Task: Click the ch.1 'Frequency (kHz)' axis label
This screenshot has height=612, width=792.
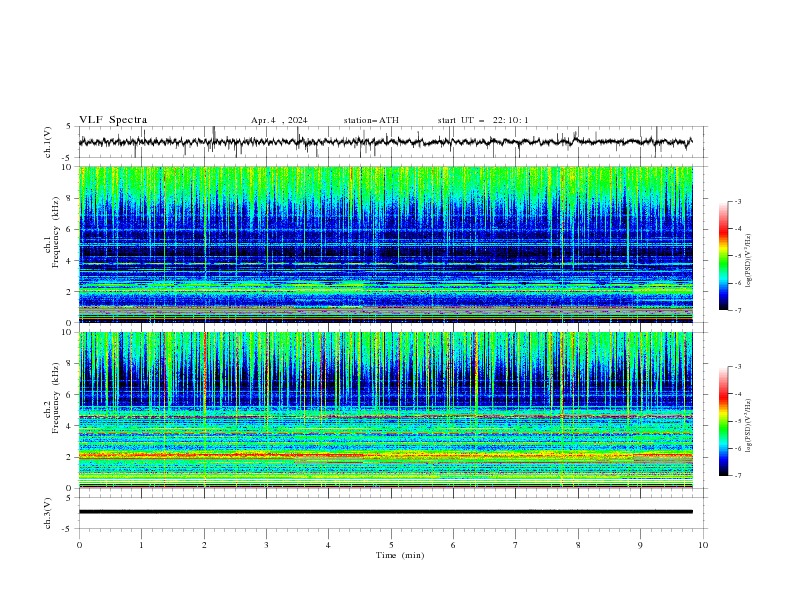Action: 55,232
